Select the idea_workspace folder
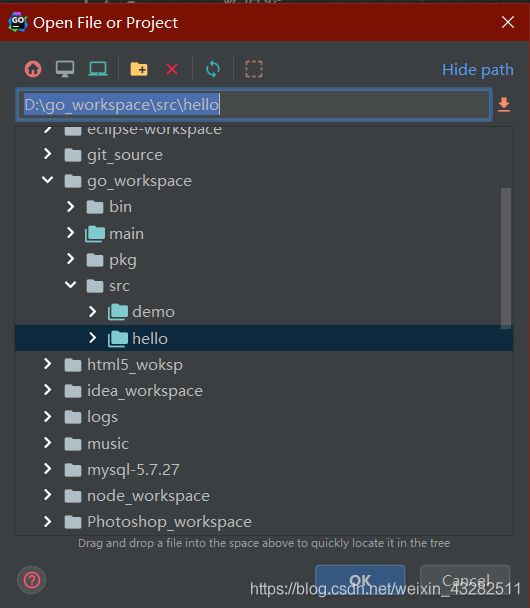530x608 pixels. click(145, 391)
